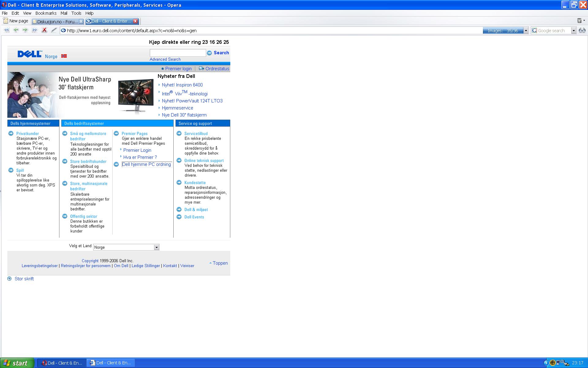Click the binoculars find icon
This screenshot has height=368, width=588.
coord(582,30)
